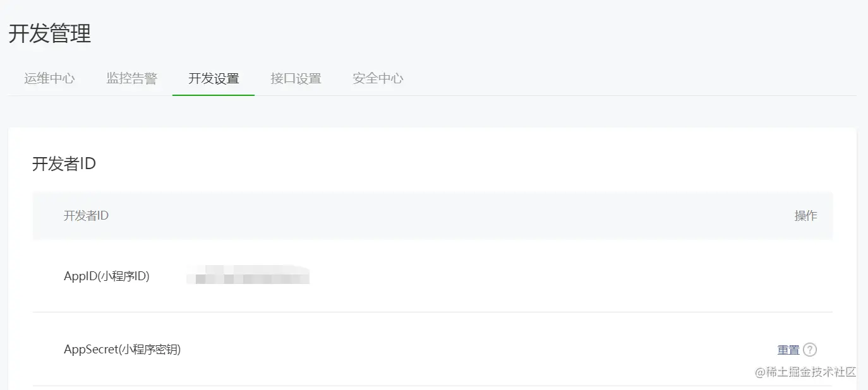Click the 开发者ID column header in the table
The image size is (868, 390).
pos(86,216)
